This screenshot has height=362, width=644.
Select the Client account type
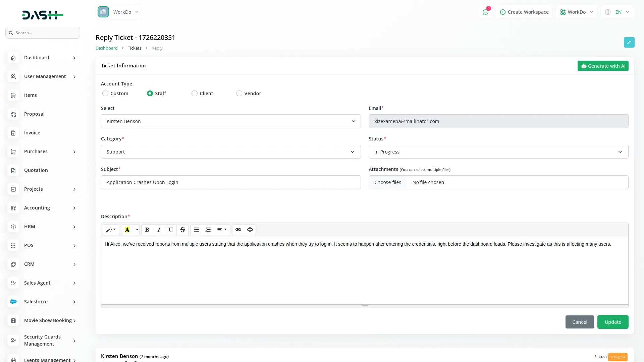195,94
